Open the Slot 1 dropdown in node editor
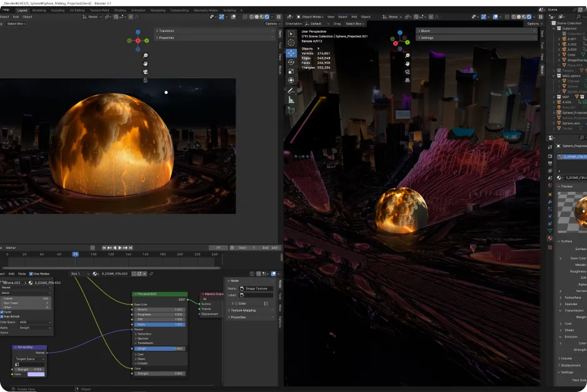The height and width of the screenshot is (392, 587). pos(80,274)
